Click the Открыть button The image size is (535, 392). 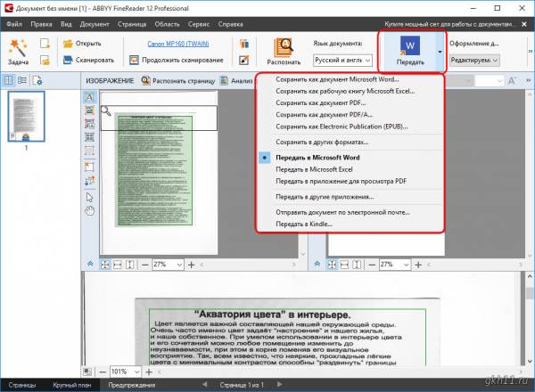click(82, 43)
